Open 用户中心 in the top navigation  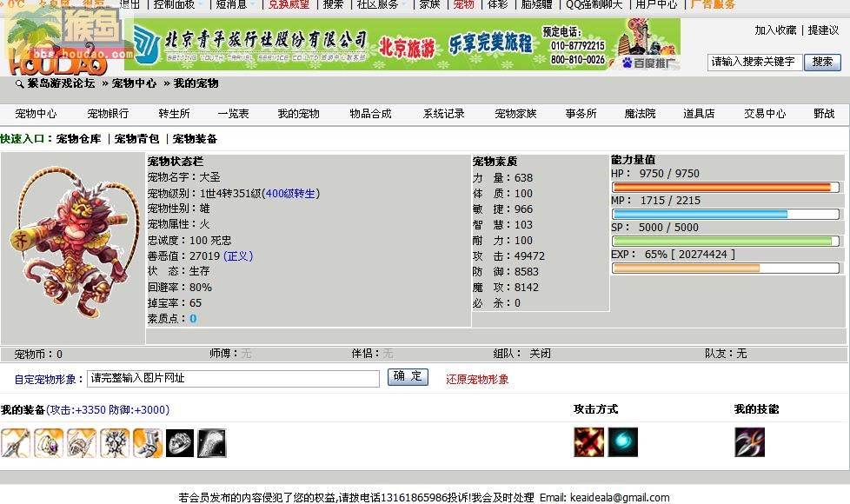coord(656,4)
